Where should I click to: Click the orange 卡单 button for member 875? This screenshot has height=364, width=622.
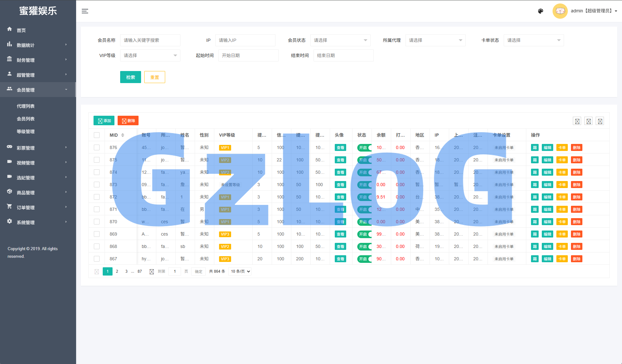562,160
